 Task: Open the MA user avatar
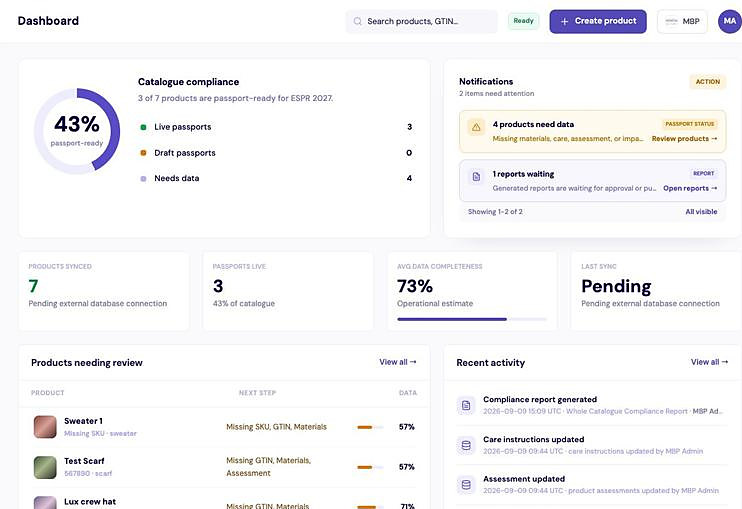[x=729, y=21]
